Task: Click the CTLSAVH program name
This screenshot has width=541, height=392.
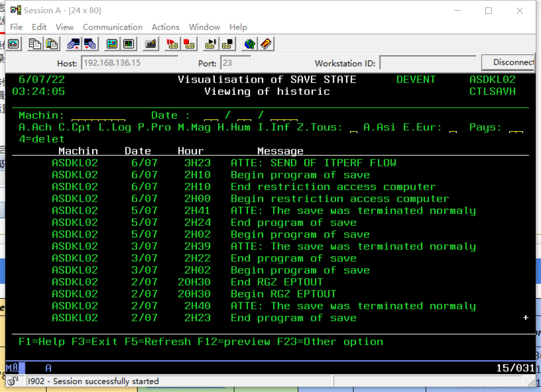Action: pyautogui.click(x=492, y=92)
